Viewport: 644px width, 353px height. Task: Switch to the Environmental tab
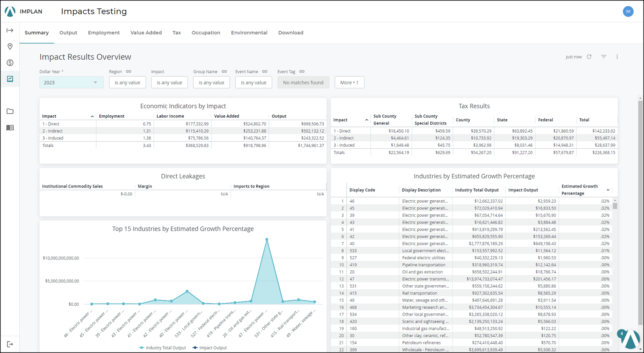tap(249, 33)
